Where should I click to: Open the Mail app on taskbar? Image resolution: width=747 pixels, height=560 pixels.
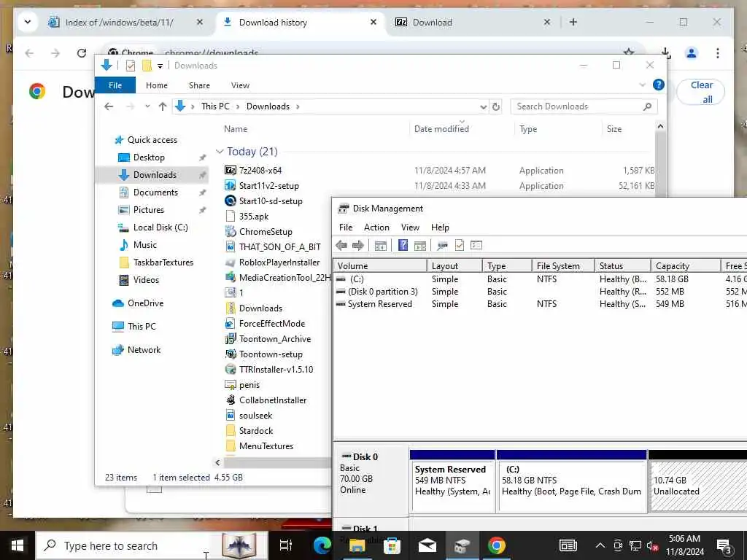point(427,545)
